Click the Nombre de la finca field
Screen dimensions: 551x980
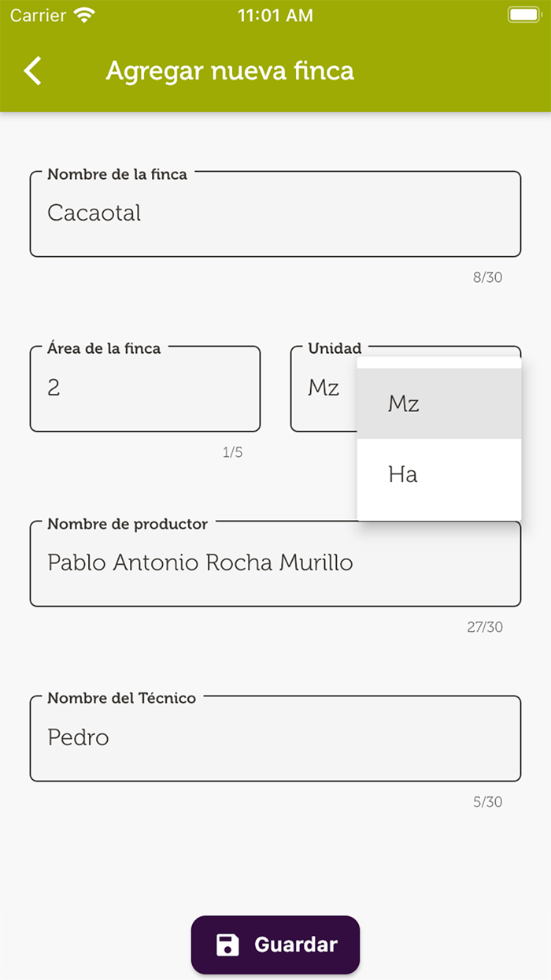[x=275, y=213]
